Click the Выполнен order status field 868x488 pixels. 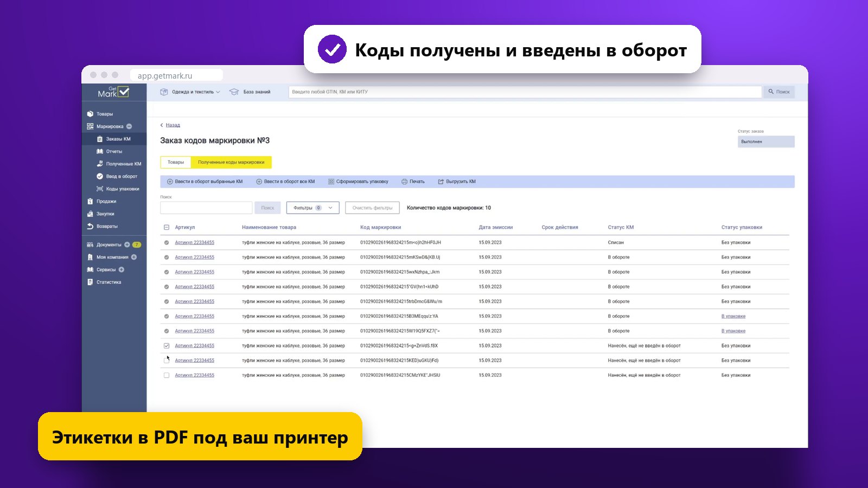coord(766,142)
